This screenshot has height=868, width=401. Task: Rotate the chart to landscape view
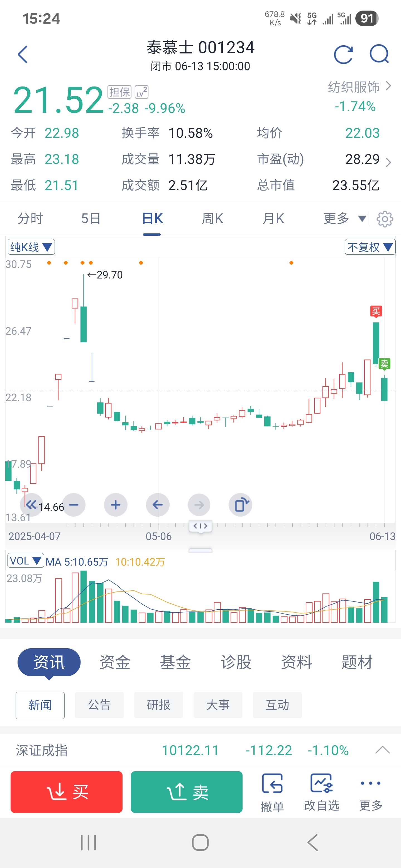[241, 505]
